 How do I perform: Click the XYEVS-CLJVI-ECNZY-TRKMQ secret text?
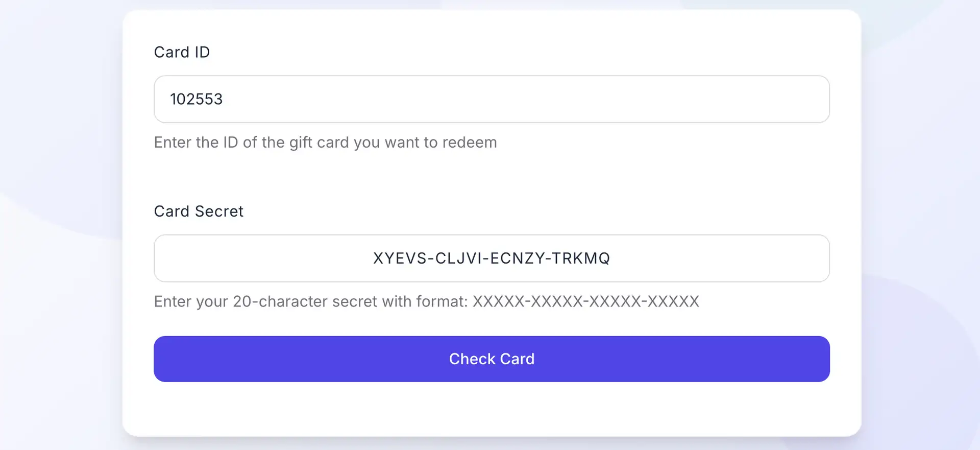tap(492, 258)
